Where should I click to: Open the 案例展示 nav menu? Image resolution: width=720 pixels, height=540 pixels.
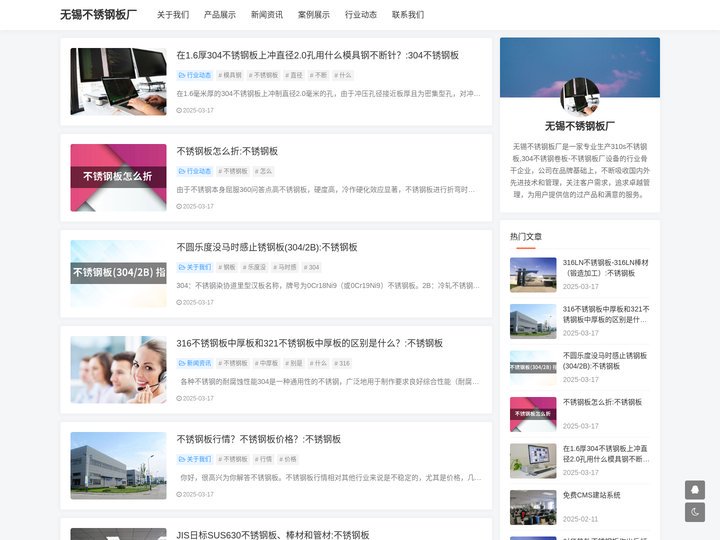pyautogui.click(x=314, y=15)
